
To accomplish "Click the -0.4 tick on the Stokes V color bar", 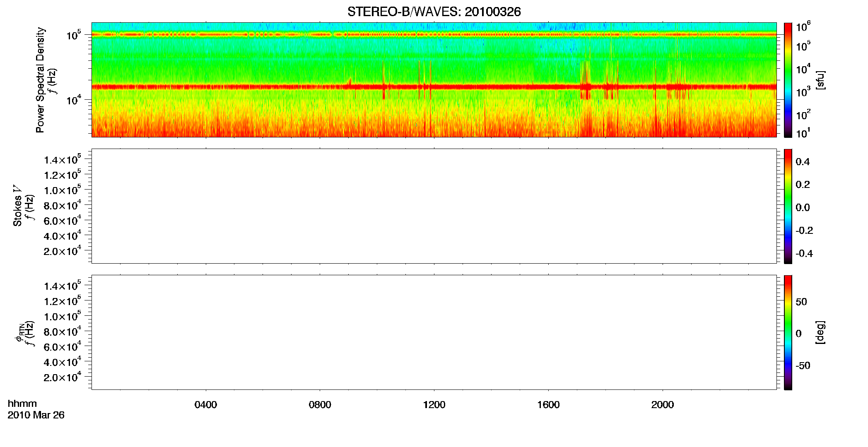I will 804,254.
